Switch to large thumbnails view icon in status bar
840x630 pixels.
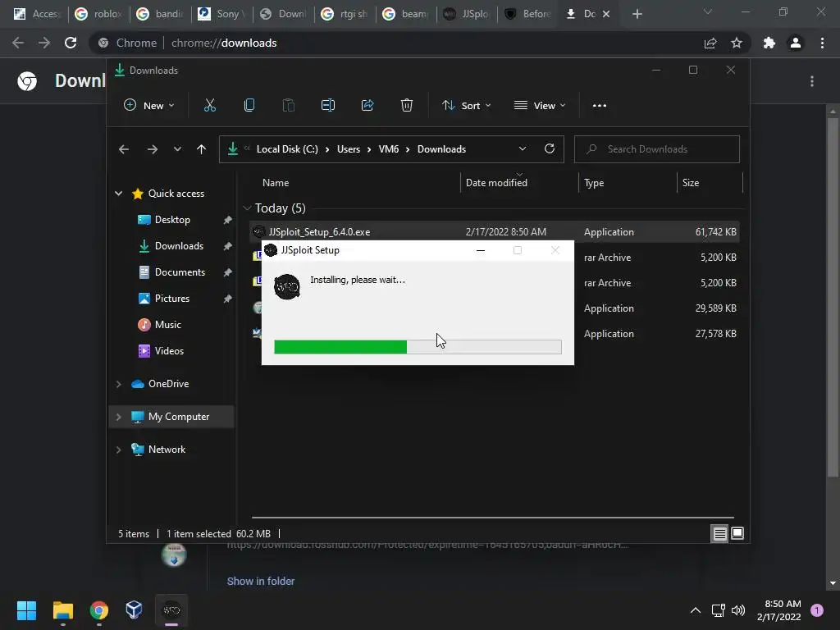(x=737, y=533)
